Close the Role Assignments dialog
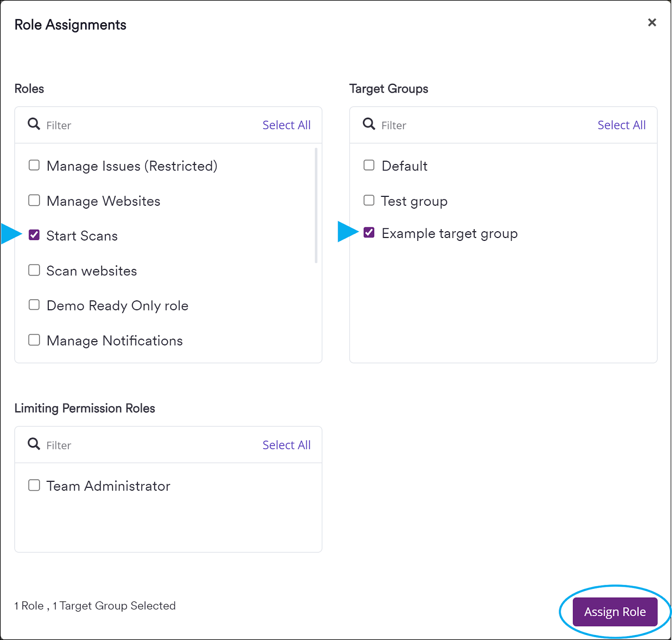This screenshot has height=640, width=672. [x=651, y=23]
